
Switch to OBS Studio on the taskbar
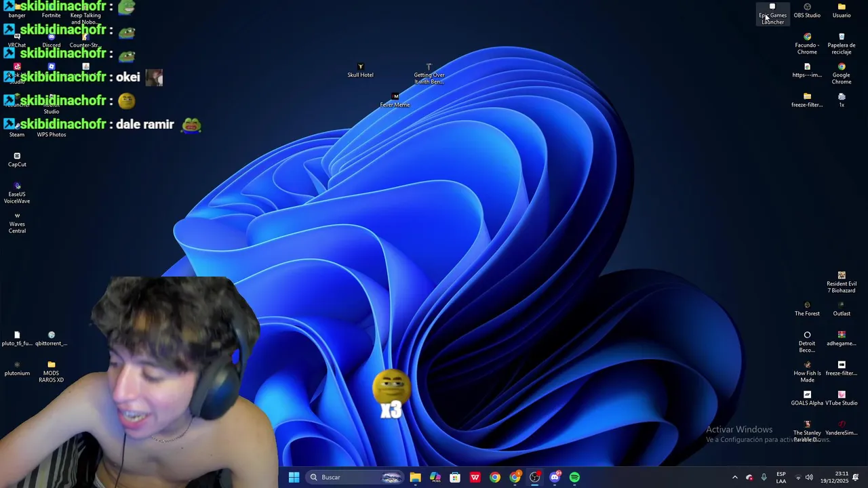point(535,477)
